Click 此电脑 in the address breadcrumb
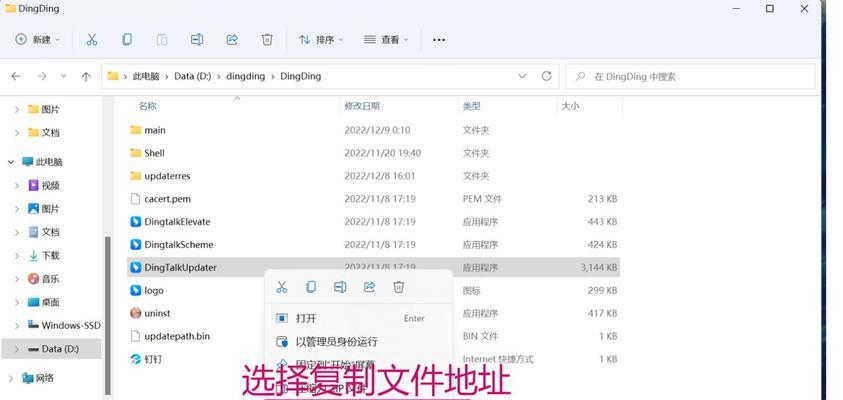The width and height of the screenshot is (843, 400). [146, 76]
